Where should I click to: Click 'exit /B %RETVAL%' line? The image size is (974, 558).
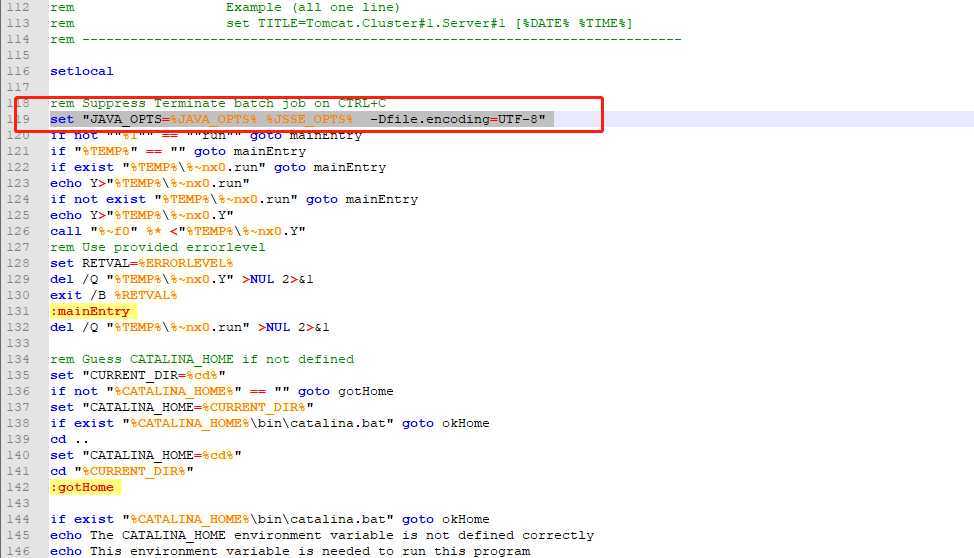tap(114, 295)
